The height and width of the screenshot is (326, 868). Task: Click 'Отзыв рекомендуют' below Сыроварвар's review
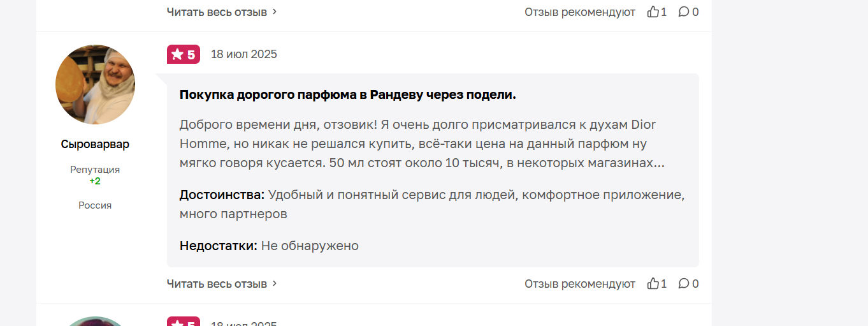[x=580, y=283]
